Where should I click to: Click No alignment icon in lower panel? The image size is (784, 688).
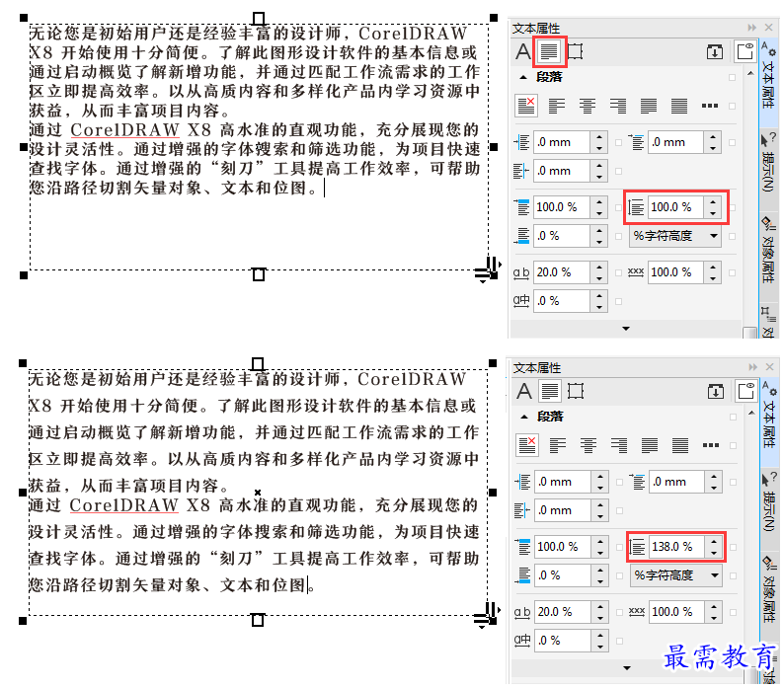point(527,445)
